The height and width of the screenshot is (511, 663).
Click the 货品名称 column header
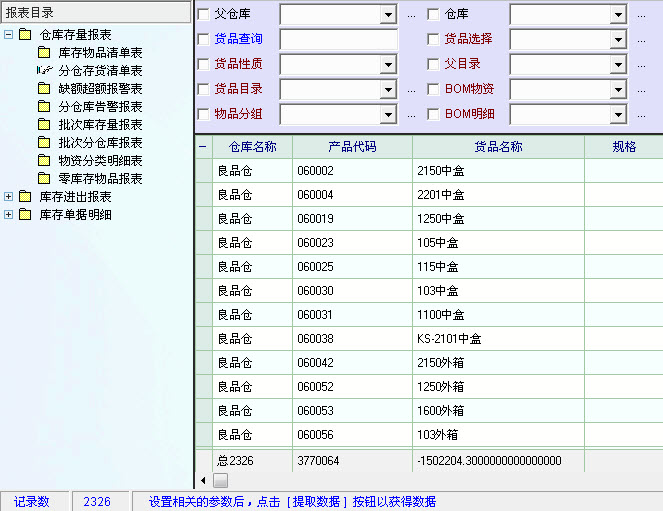coord(498,147)
